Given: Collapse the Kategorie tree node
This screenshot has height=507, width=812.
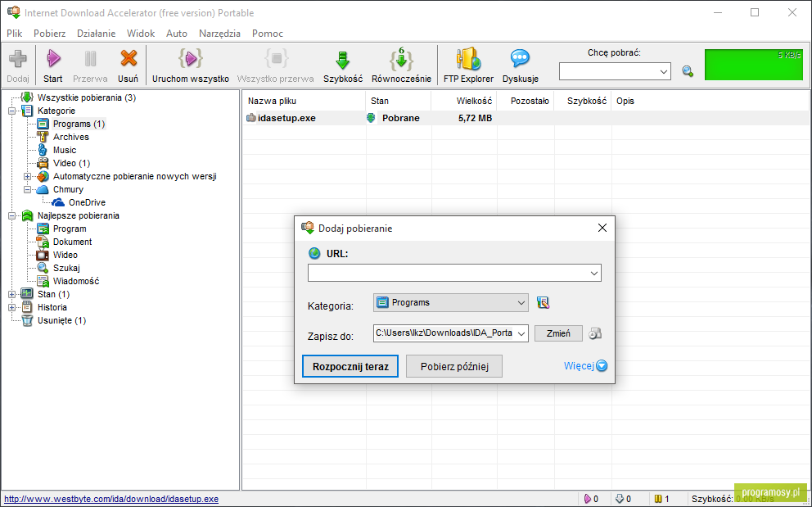Looking at the screenshot, I should (x=12, y=111).
